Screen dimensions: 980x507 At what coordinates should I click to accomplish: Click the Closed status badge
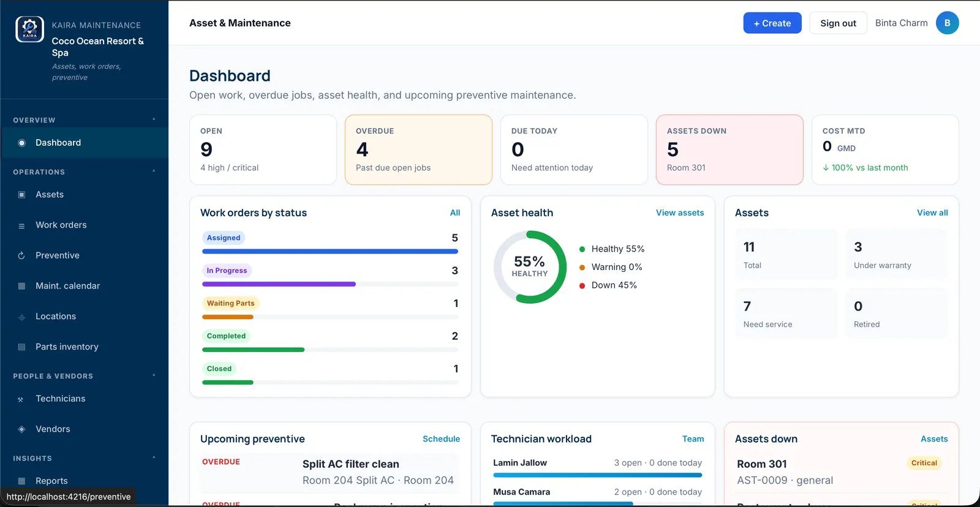(x=219, y=369)
